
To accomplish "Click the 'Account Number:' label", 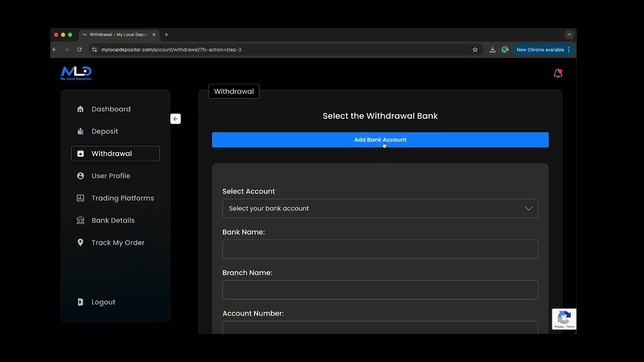I will pyautogui.click(x=253, y=313).
